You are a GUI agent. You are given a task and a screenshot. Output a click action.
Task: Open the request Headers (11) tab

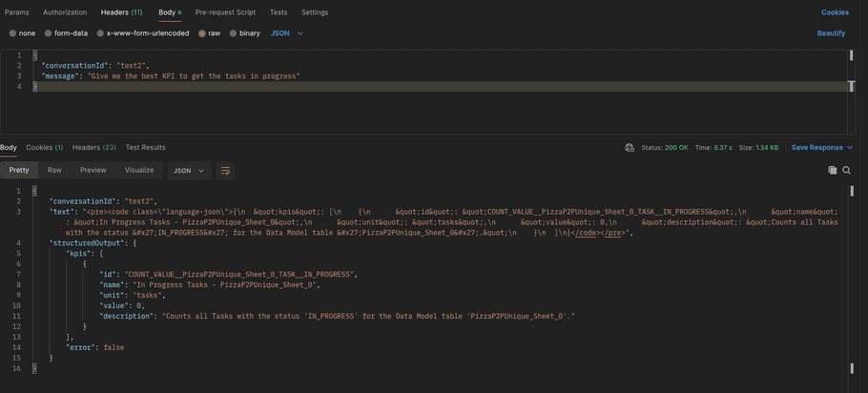(x=122, y=12)
